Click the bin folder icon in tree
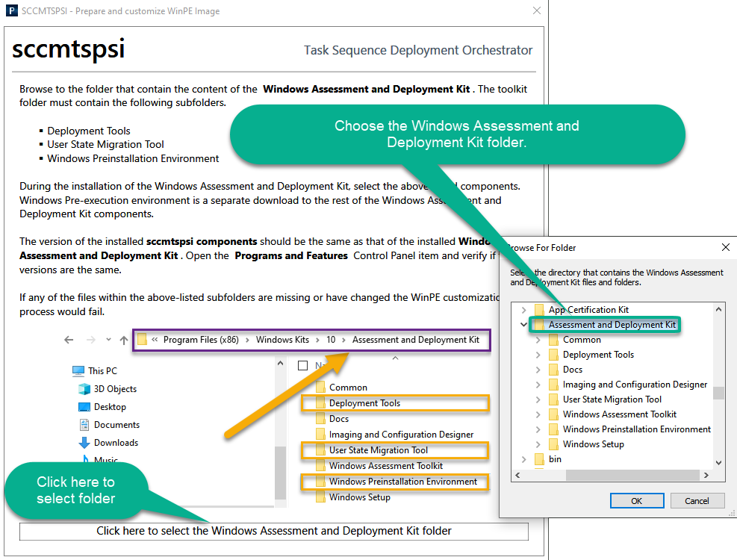The height and width of the screenshot is (560, 737). click(539, 459)
